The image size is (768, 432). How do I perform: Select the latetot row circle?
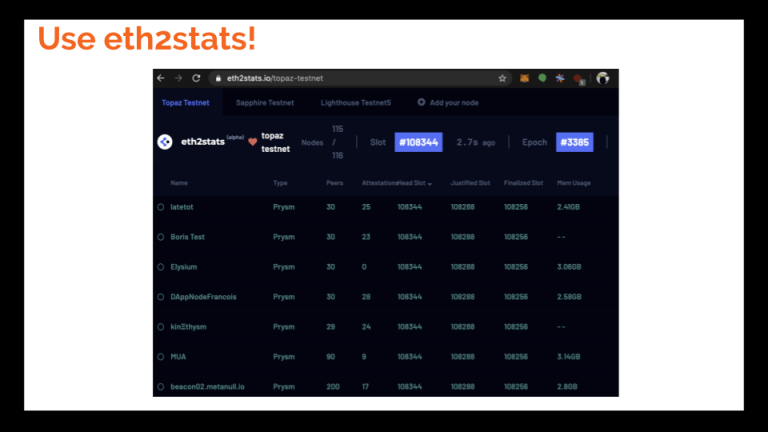pos(161,207)
